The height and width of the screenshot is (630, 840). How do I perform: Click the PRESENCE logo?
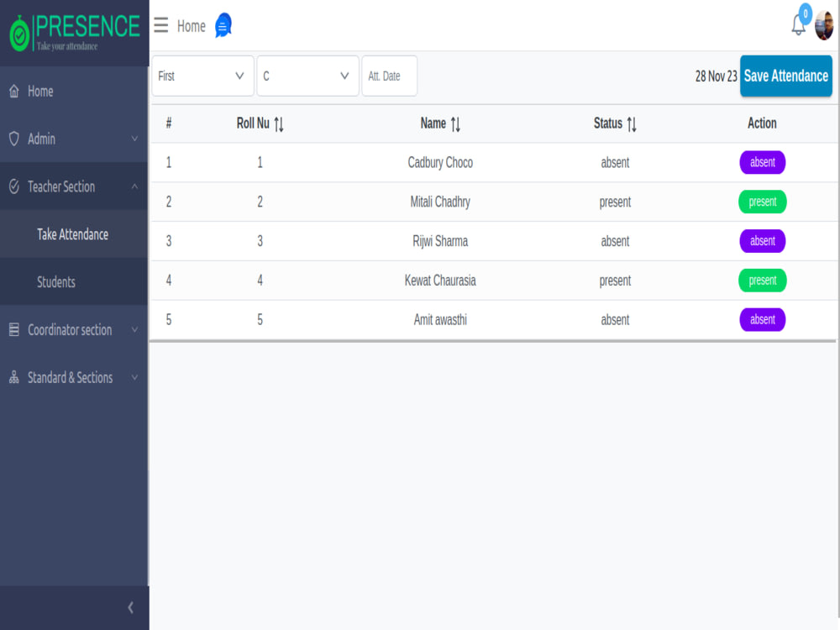(x=75, y=34)
